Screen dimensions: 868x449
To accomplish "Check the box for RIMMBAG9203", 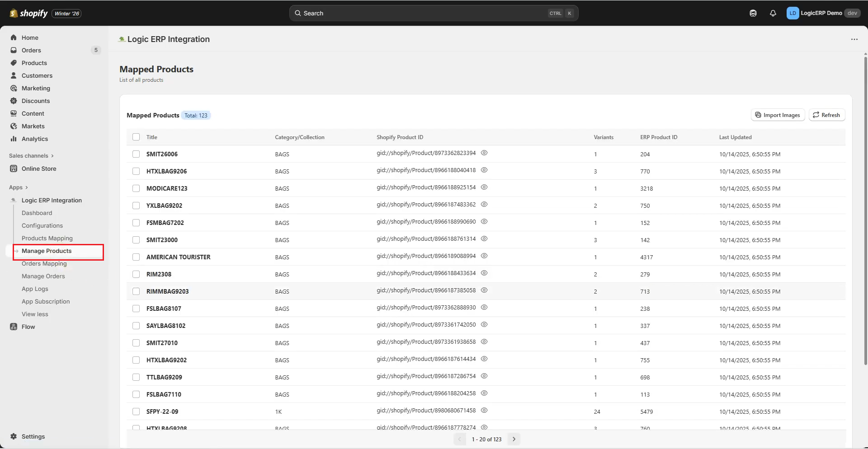I will pyautogui.click(x=136, y=291).
